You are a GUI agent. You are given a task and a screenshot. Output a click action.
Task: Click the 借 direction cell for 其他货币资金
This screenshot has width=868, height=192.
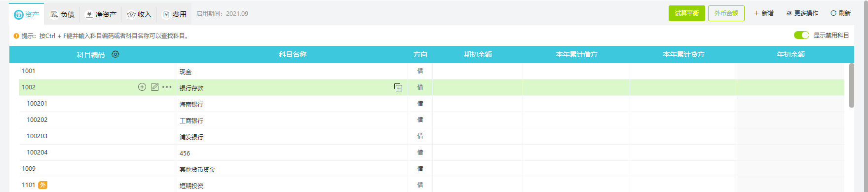(420, 169)
